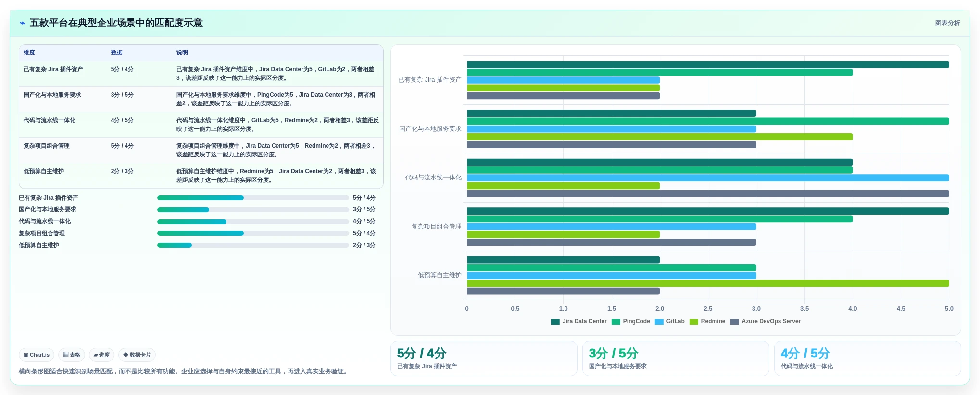This screenshot has height=395, width=980.
Task: Click the footer note starting with 横向条形图
Action: (184, 371)
